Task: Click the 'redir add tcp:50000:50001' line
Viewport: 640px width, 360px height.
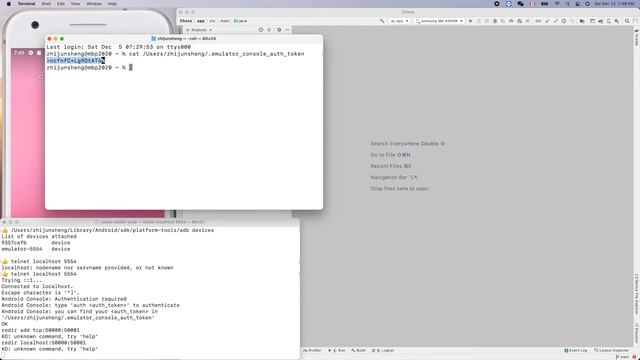Action: [x=40, y=330]
